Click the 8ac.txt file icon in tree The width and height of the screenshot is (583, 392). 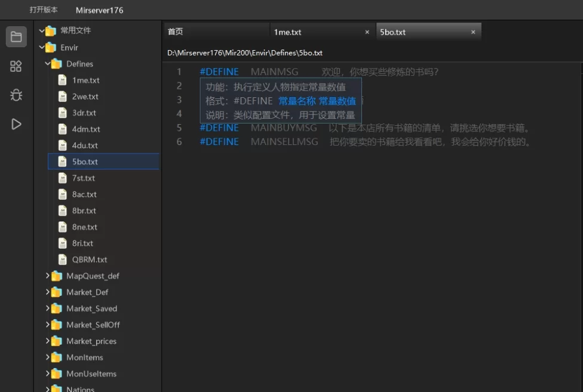pyautogui.click(x=63, y=194)
